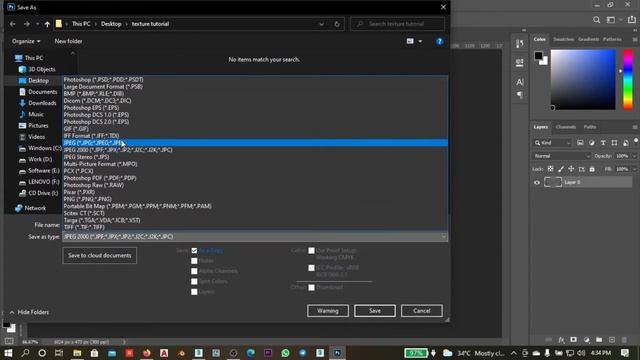Screen dimensions: 640x360
Task: Pick a color in the color field square
Action: coord(583,80)
